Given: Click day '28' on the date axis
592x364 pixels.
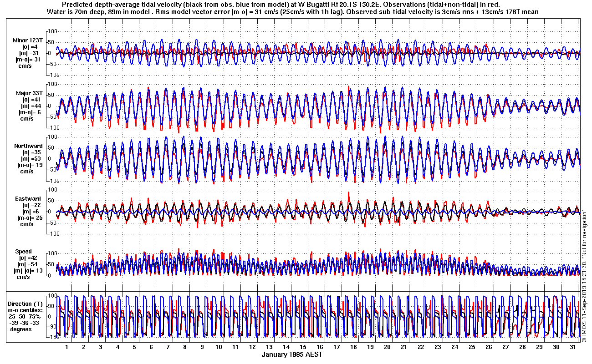Looking at the screenshot, I should pyautogui.click(x=522, y=347).
